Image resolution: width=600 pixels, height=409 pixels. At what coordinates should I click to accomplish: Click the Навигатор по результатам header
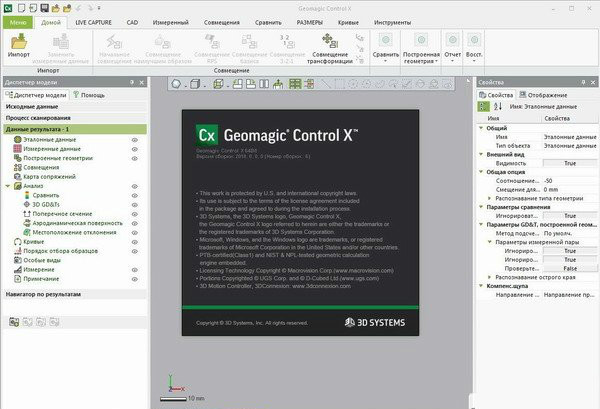coord(75,294)
